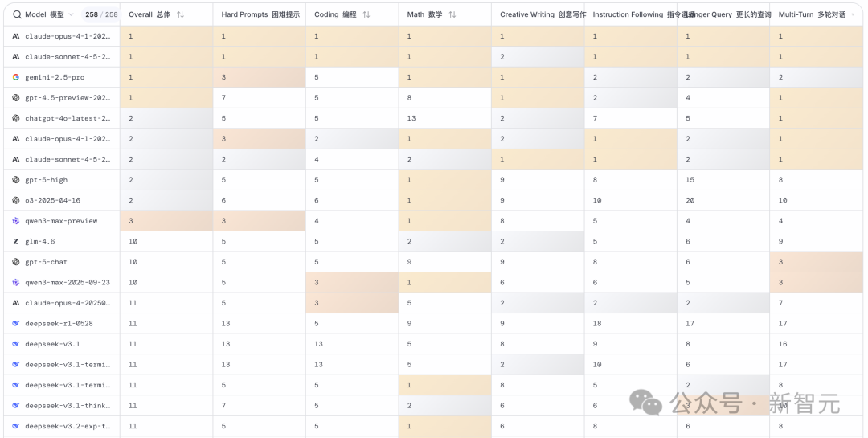Click Multi-Turn value 9 in glm-4.6 row
Image resolution: width=868 pixels, height=438 pixels.
780,241
